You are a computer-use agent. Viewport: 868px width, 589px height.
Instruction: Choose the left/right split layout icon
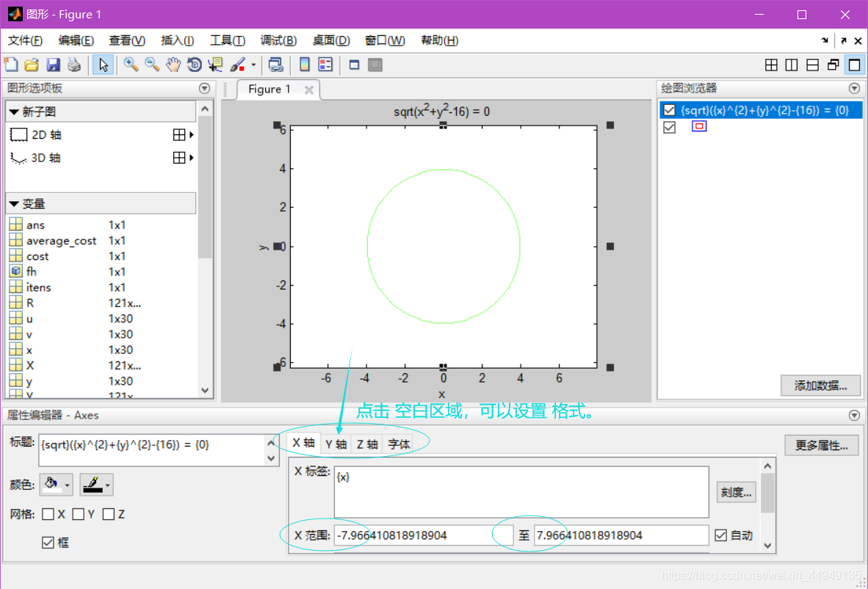click(x=792, y=65)
